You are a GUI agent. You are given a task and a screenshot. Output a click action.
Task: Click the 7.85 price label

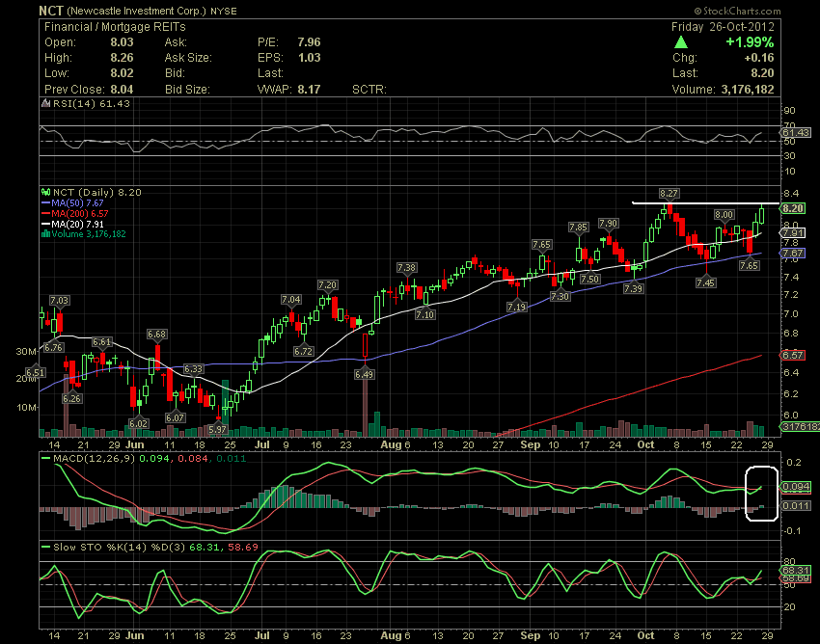click(x=579, y=227)
